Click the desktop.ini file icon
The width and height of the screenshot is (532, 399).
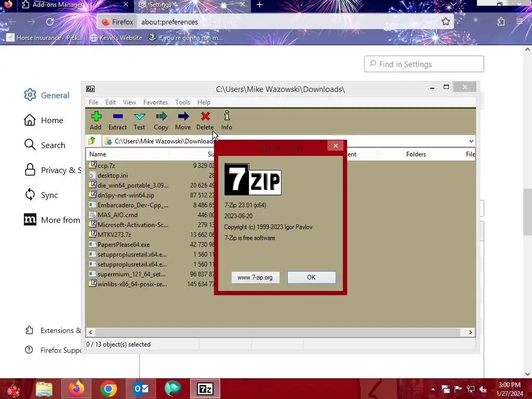pos(92,175)
